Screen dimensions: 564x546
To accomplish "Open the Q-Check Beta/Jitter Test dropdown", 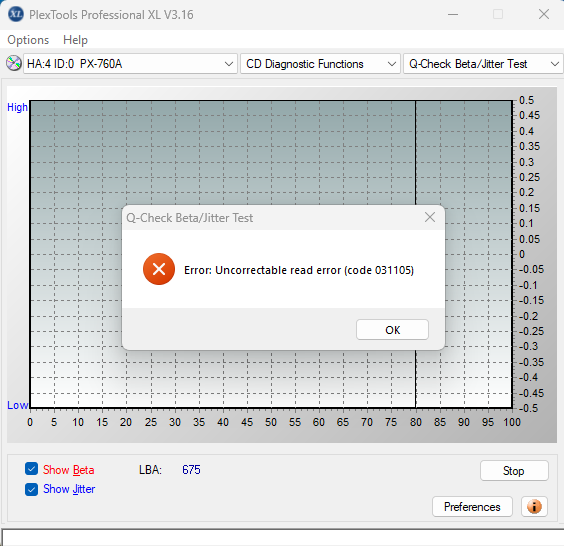I will [x=483, y=64].
